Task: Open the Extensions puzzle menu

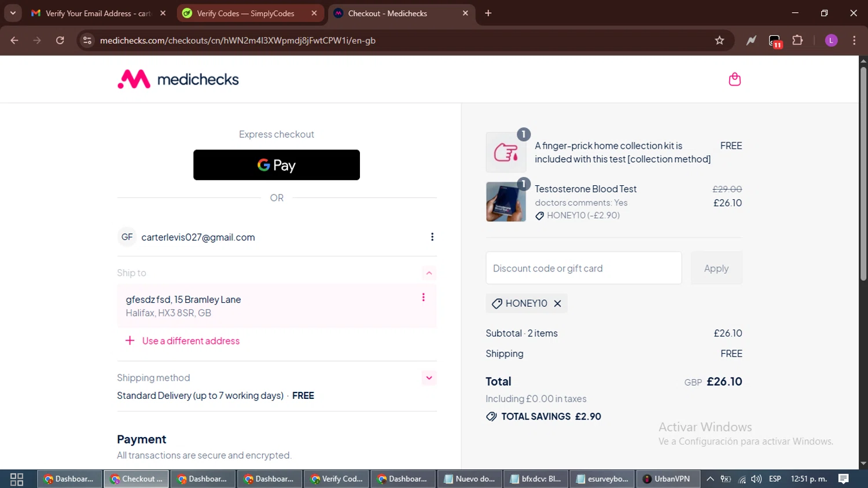Action: pyautogui.click(x=797, y=41)
